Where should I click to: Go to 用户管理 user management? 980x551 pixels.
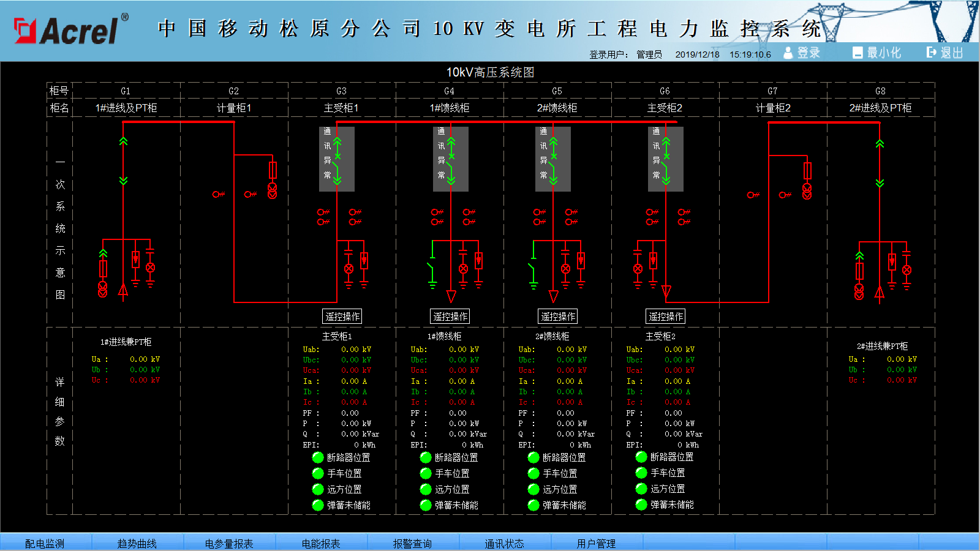tap(596, 543)
